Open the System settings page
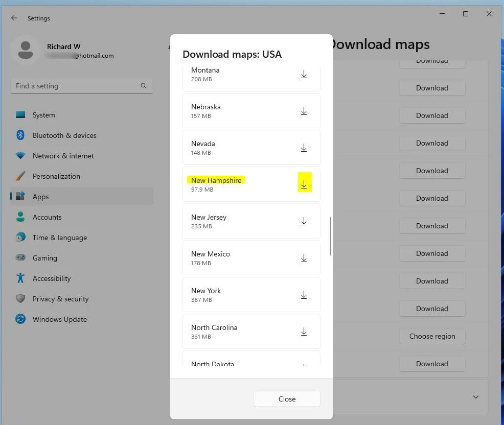504x425 pixels. pos(43,115)
